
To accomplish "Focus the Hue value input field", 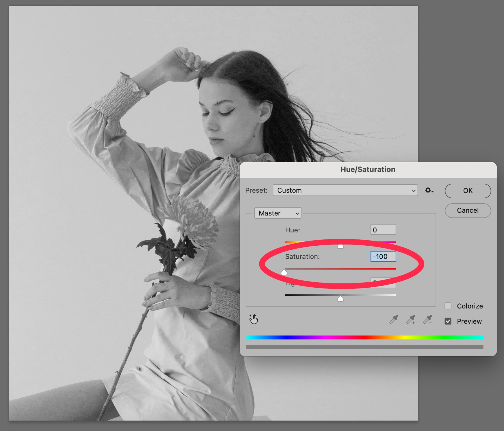I will [x=383, y=230].
